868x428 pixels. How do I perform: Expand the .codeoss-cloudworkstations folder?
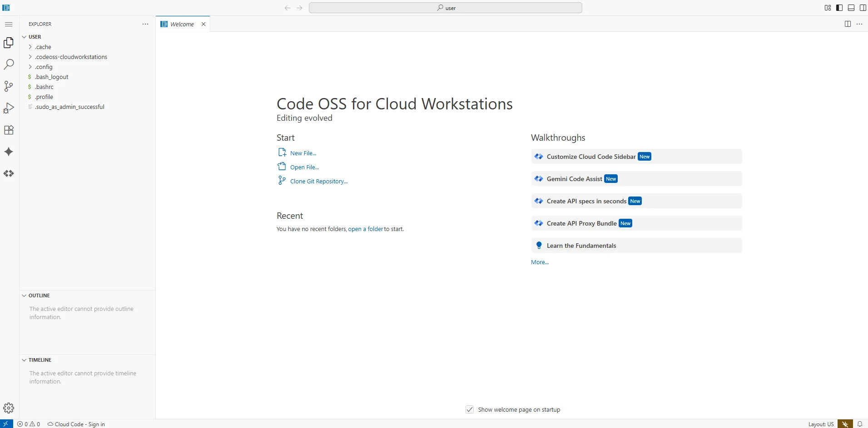point(87,57)
